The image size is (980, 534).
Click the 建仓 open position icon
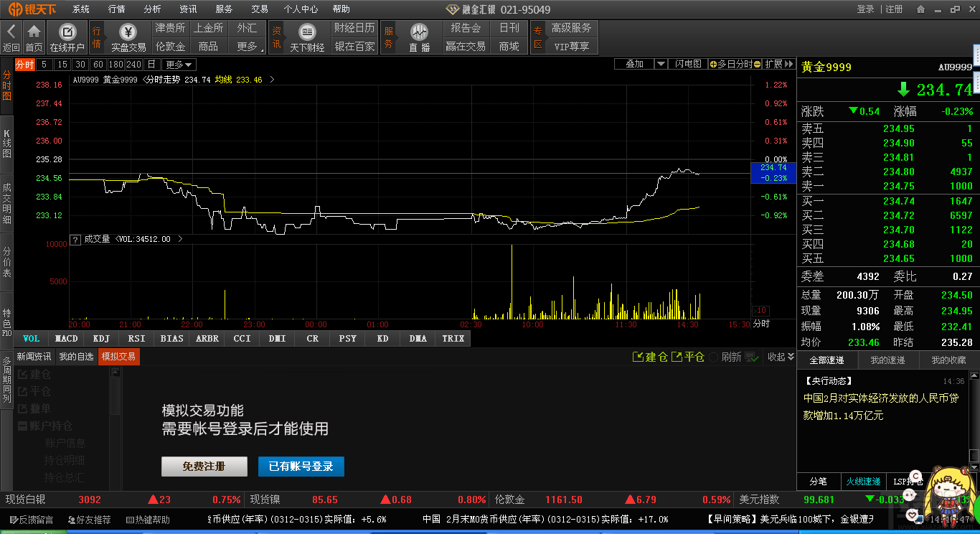point(651,357)
